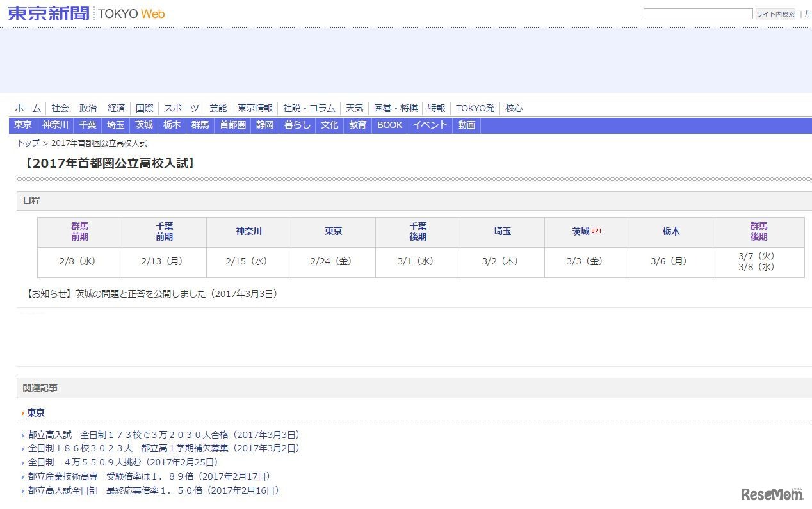Click 群馬 後期 schedule header link
812x509 pixels.
[x=758, y=232]
